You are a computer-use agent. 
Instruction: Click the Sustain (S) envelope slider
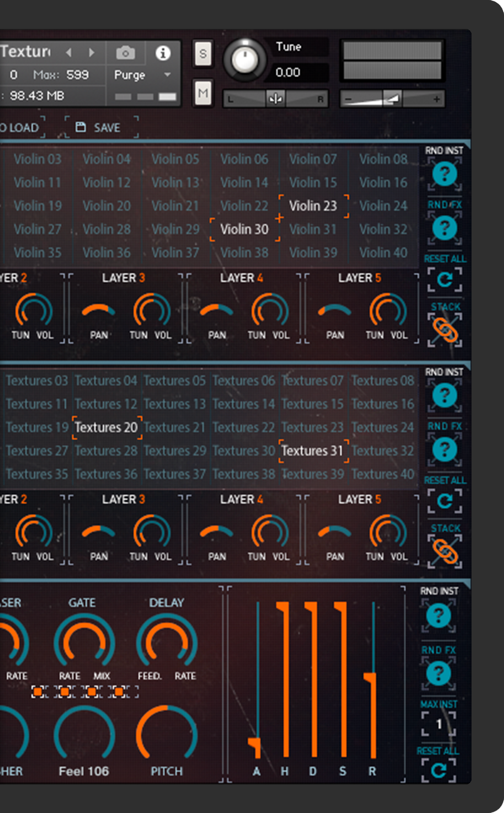click(343, 680)
